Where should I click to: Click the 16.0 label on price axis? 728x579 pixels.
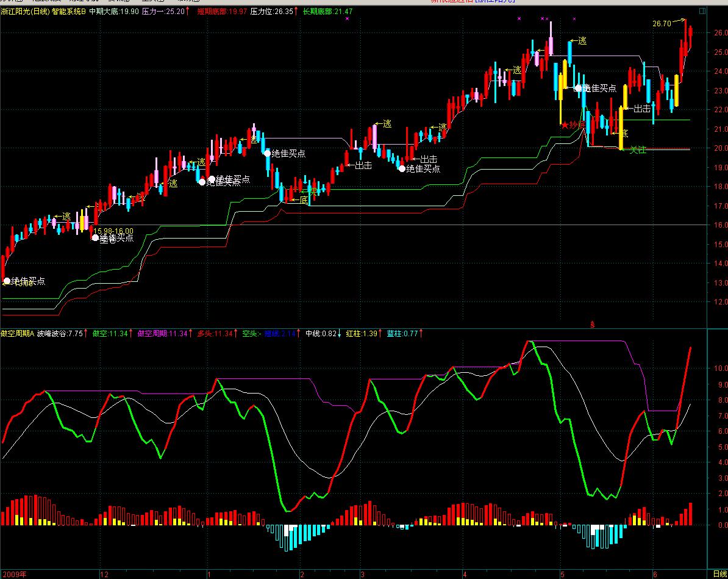point(721,225)
